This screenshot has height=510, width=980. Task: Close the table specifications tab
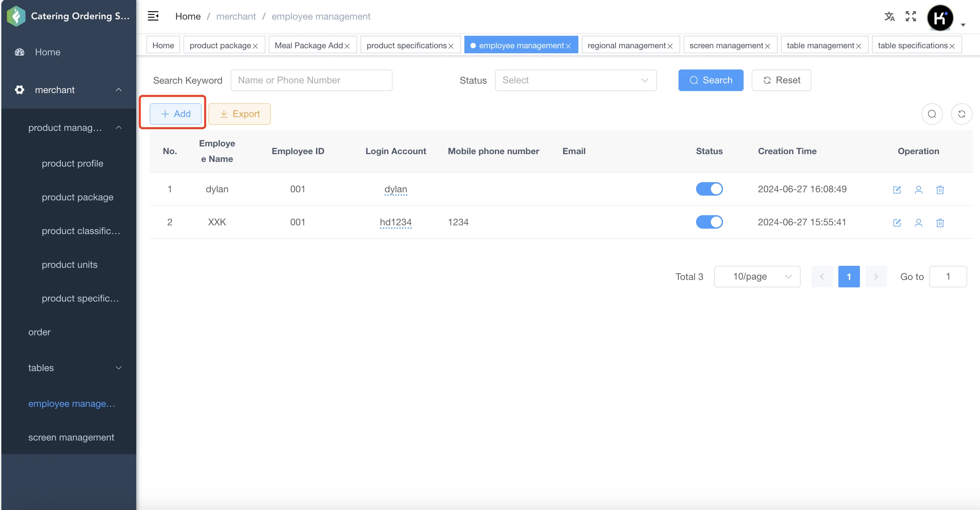coord(952,46)
